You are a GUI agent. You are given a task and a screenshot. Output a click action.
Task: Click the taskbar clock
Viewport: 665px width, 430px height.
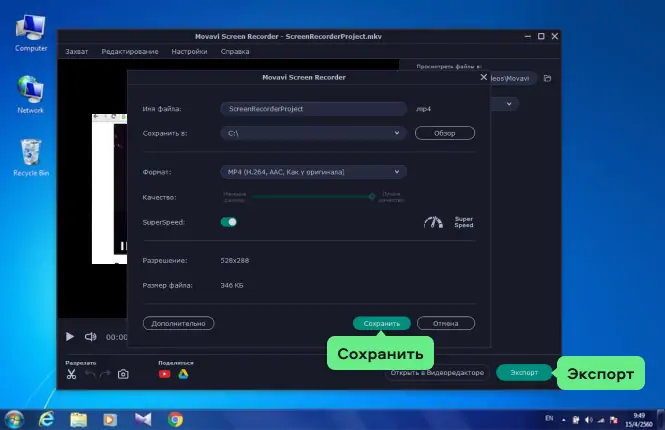pyautogui.click(x=639, y=420)
